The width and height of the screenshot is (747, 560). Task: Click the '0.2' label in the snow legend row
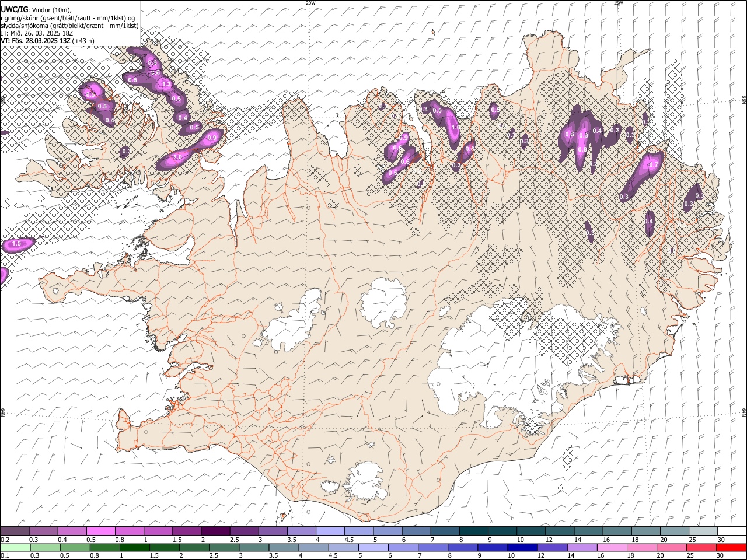tap(4, 539)
